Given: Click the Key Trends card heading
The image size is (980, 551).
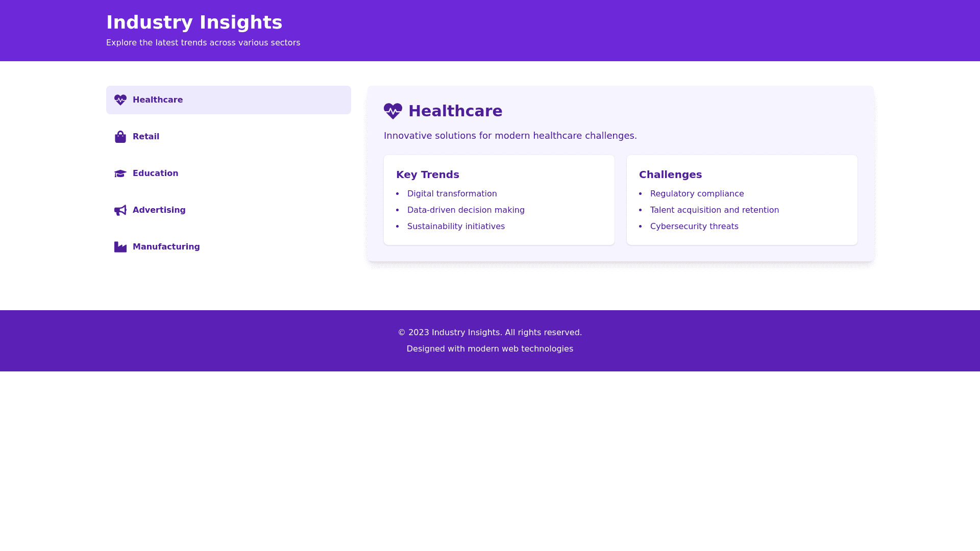Looking at the screenshot, I should point(428,174).
